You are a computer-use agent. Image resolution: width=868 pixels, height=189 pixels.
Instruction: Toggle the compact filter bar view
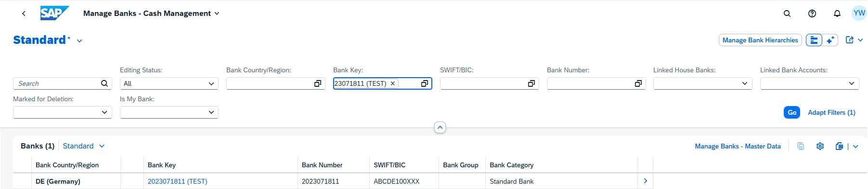814,40
